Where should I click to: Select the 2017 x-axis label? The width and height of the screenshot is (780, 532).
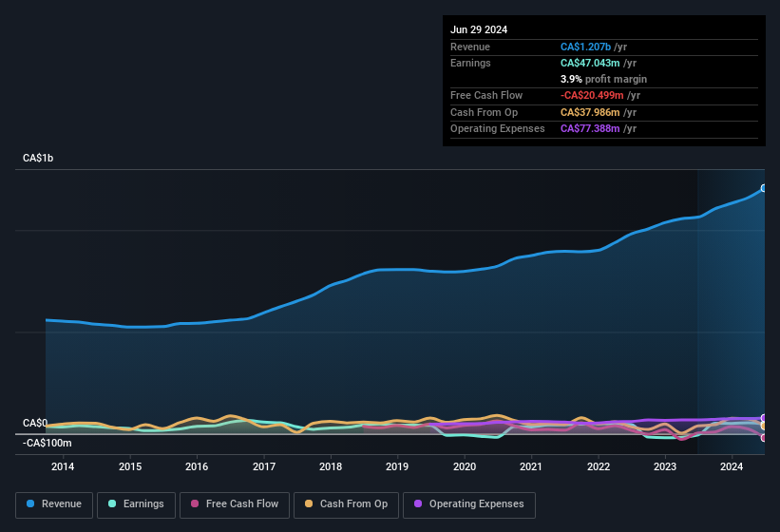(x=264, y=466)
